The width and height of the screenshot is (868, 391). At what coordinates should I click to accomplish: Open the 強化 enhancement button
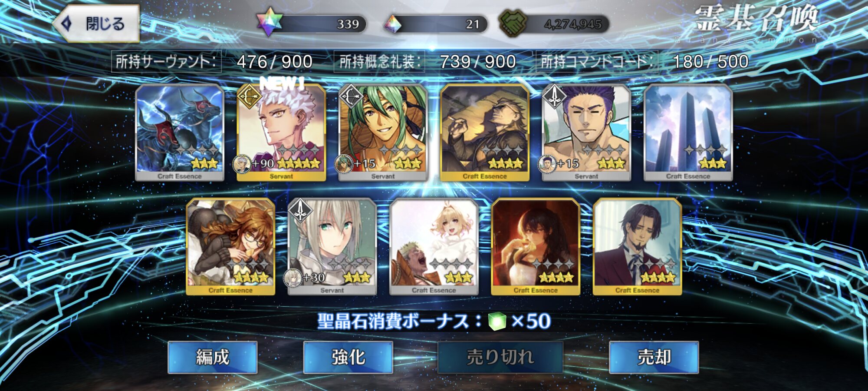[x=348, y=357]
